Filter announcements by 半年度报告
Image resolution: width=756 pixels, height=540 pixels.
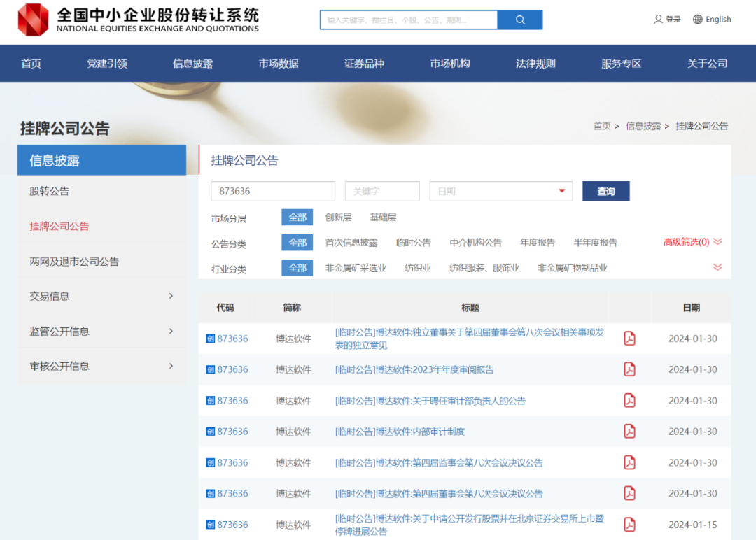click(595, 242)
